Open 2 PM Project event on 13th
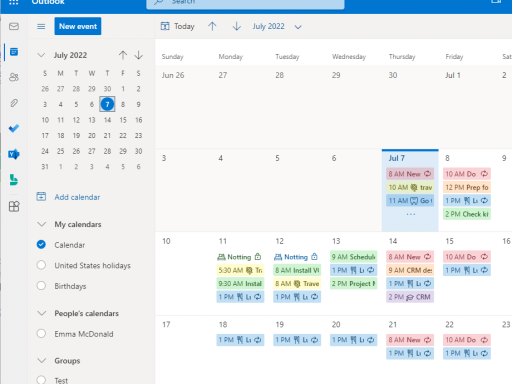The width and height of the screenshot is (512, 384). pyautogui.click(x=353, y=284)
